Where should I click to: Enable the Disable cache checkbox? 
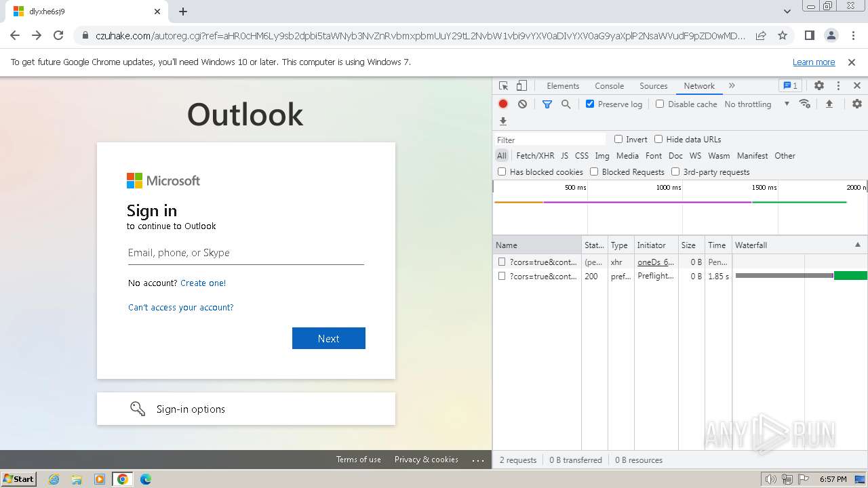pos(660,104)
